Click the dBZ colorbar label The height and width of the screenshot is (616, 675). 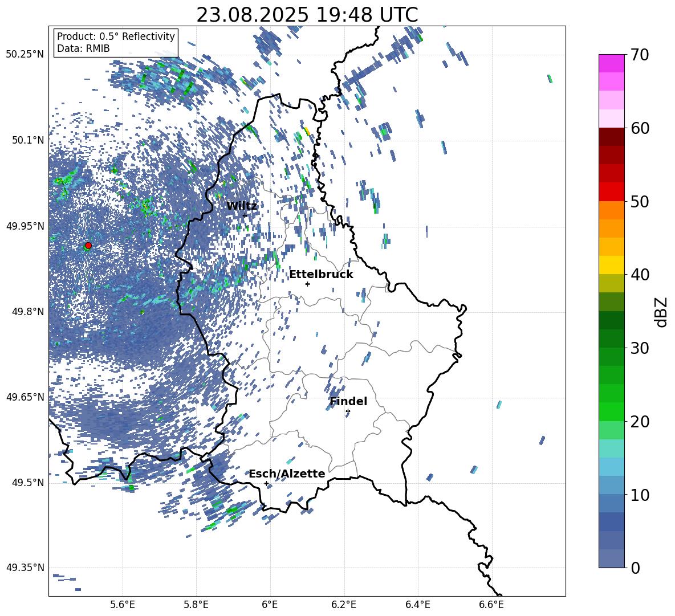click(x=662, y=312)
